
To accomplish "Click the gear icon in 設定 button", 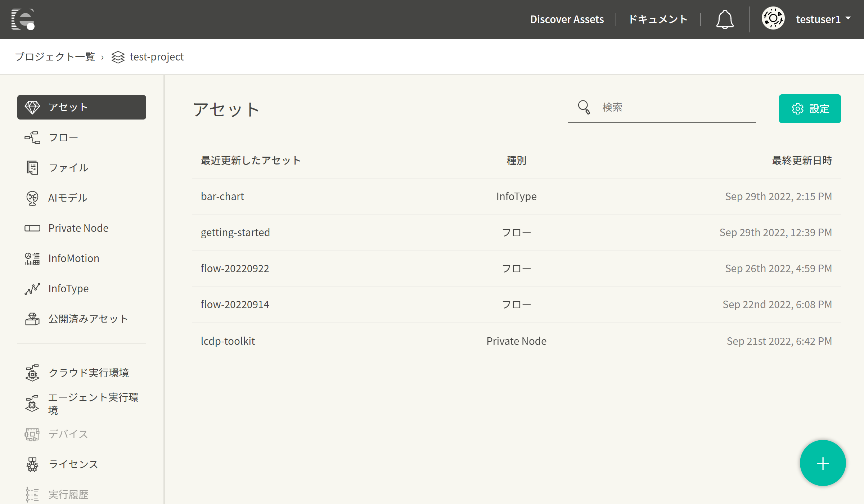I will pos(798,109).
